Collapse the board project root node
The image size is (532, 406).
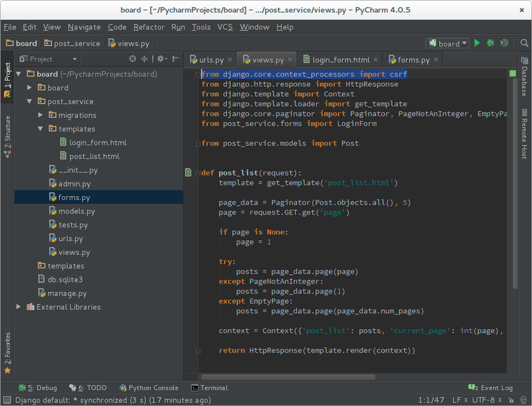pos(18,74)
